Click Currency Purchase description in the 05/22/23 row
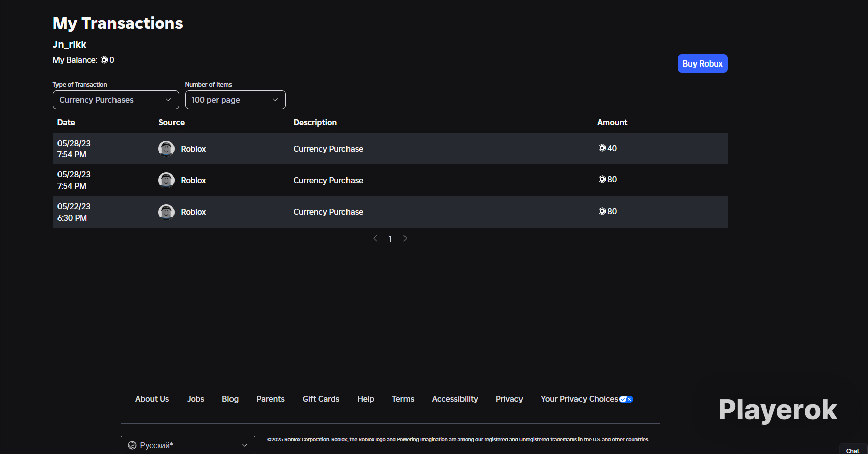The image size is (868, 454). click(x=328, y=212)
